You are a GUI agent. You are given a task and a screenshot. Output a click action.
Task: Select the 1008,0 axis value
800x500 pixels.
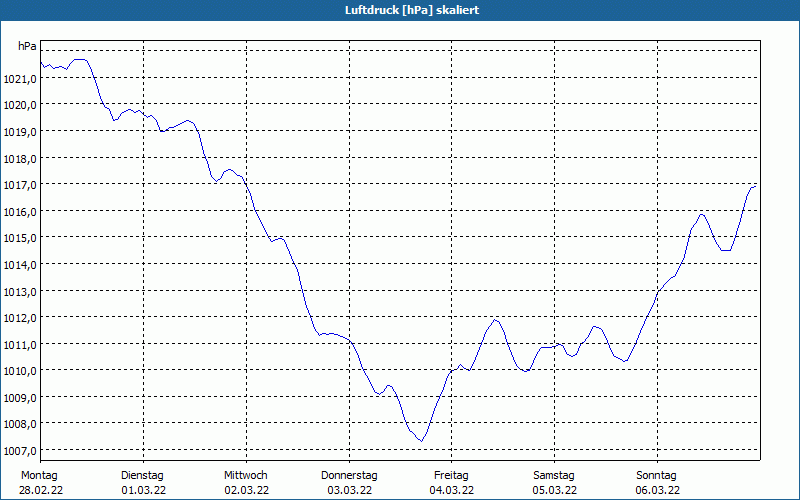[20, 424]
